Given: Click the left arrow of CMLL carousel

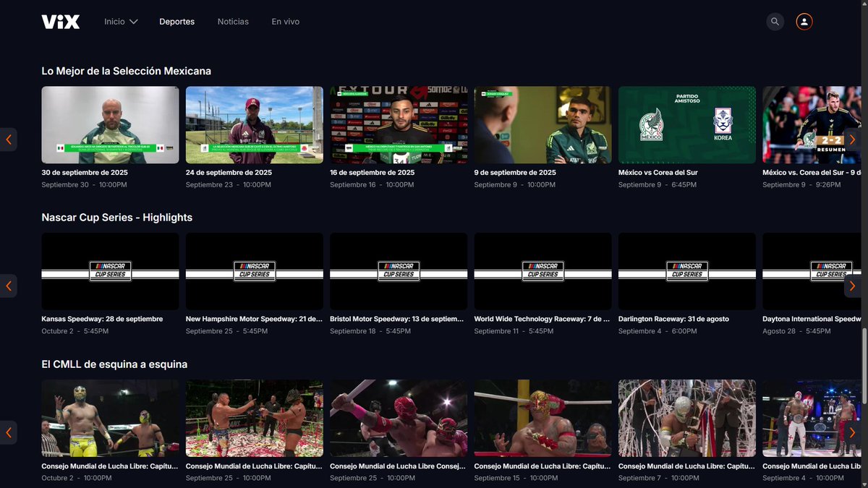Looking at the screenshot, I should point(9,432).
